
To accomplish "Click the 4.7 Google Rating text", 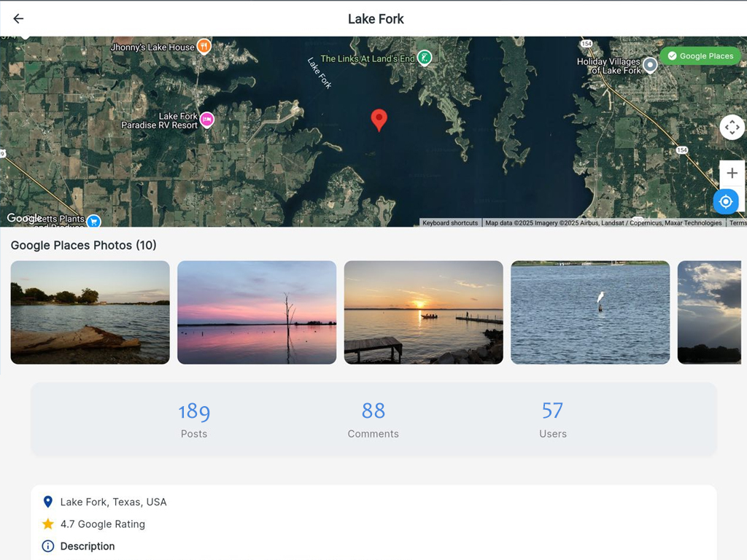I will coord(102,524).
